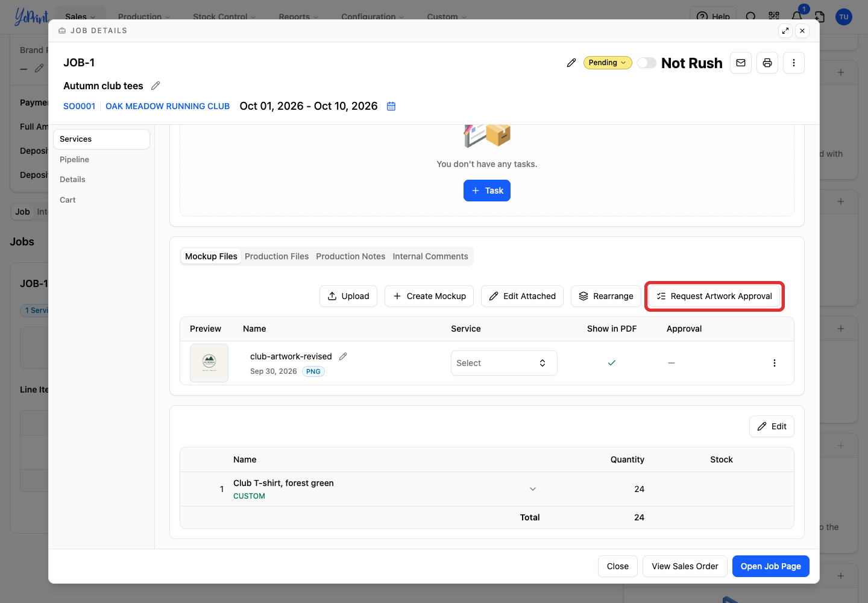The width and height of the screenshot is (868, 603).
Task: Click the Open Job Page button
Action: click(771, 566)
